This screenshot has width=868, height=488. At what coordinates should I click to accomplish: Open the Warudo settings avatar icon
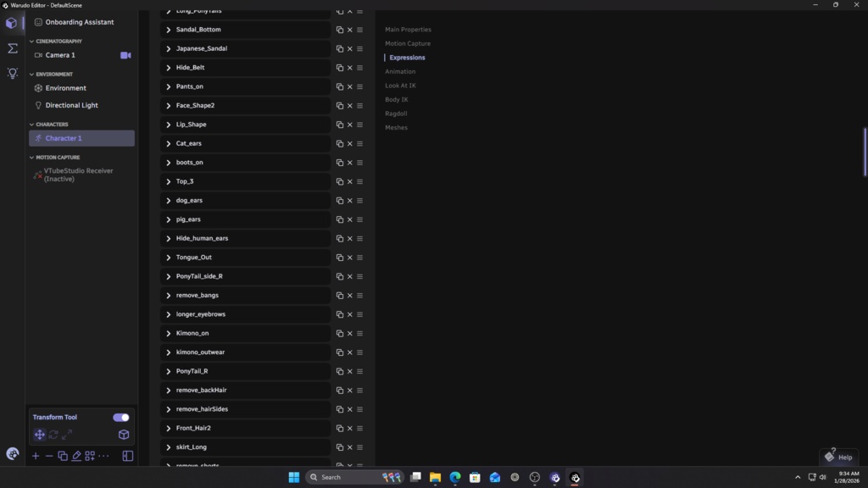12,454
